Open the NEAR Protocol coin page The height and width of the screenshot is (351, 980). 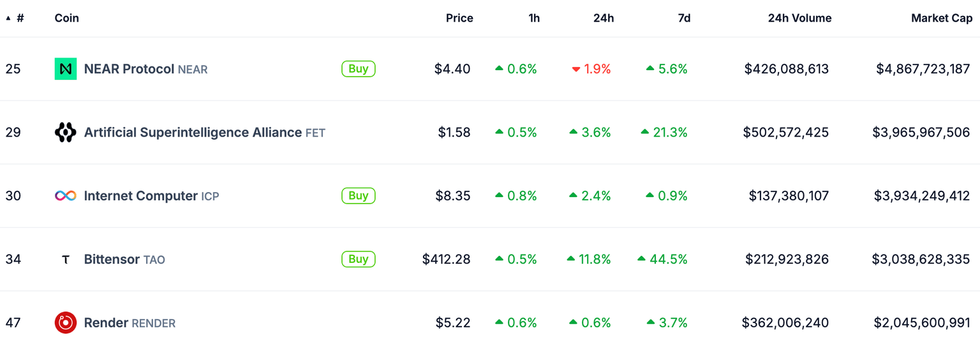click(x=129, y=69)
